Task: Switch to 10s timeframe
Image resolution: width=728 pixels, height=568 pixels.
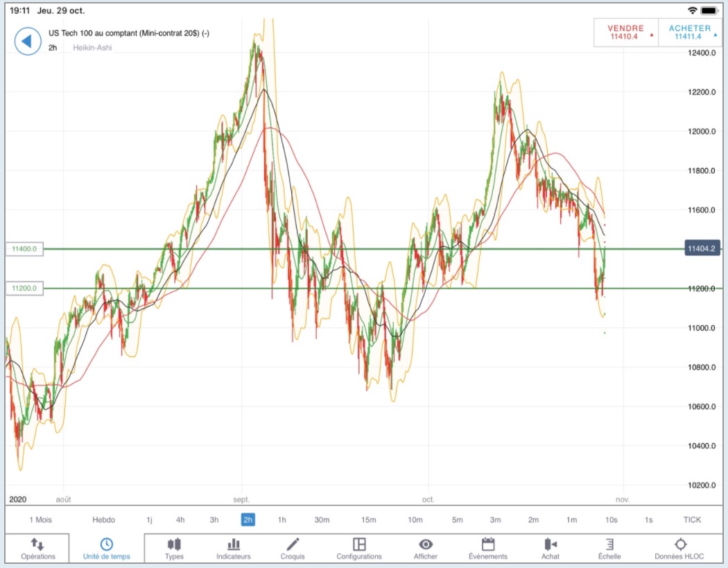Action: pos(611,519)
